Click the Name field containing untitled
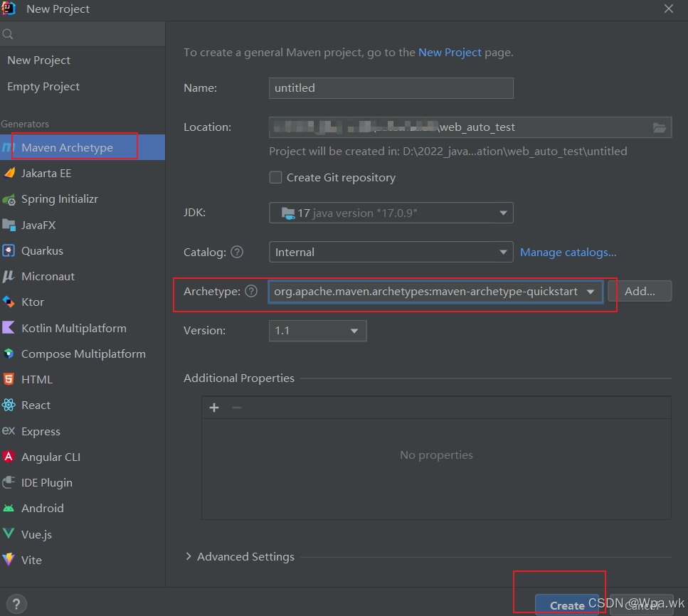 click(391, 87)
